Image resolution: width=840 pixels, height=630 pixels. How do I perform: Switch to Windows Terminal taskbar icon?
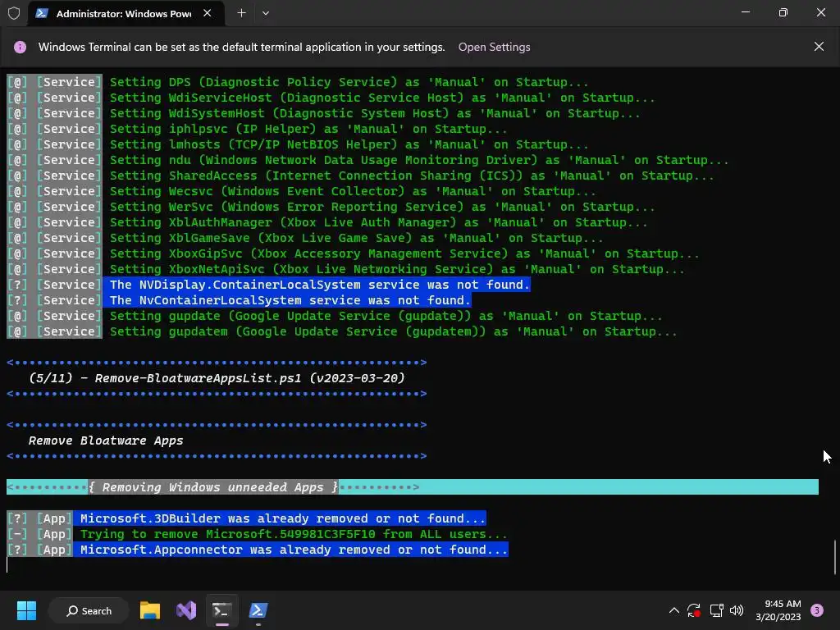click(x=221, y=610)
